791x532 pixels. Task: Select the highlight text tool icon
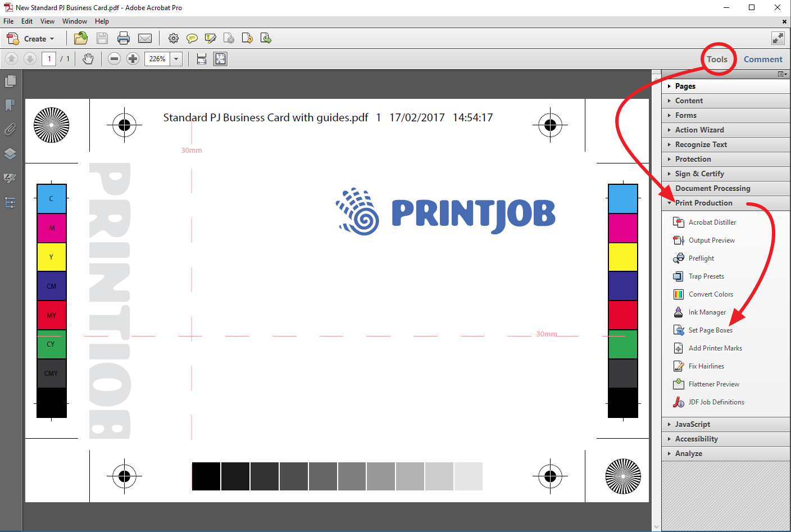tap(211, 38)
